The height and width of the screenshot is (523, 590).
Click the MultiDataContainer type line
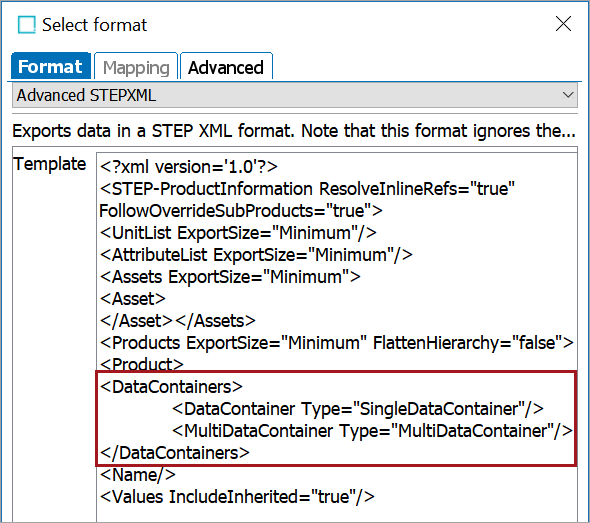[x=373, y=431]
